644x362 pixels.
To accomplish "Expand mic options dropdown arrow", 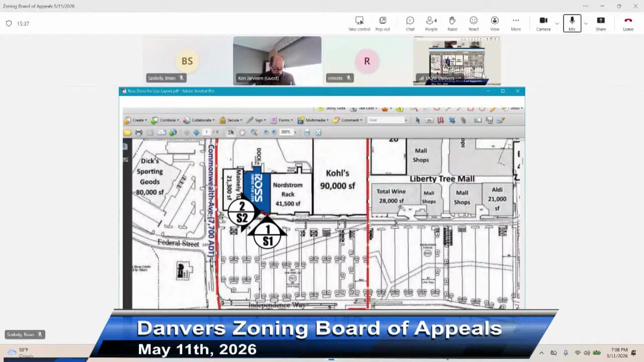I will pyautogui.click(x=586, y=24).
